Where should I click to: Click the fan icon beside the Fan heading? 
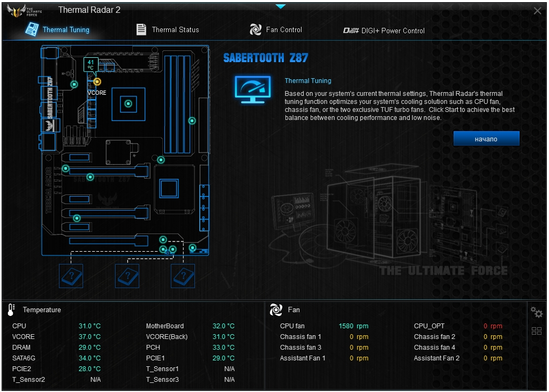tap(276, 310)
